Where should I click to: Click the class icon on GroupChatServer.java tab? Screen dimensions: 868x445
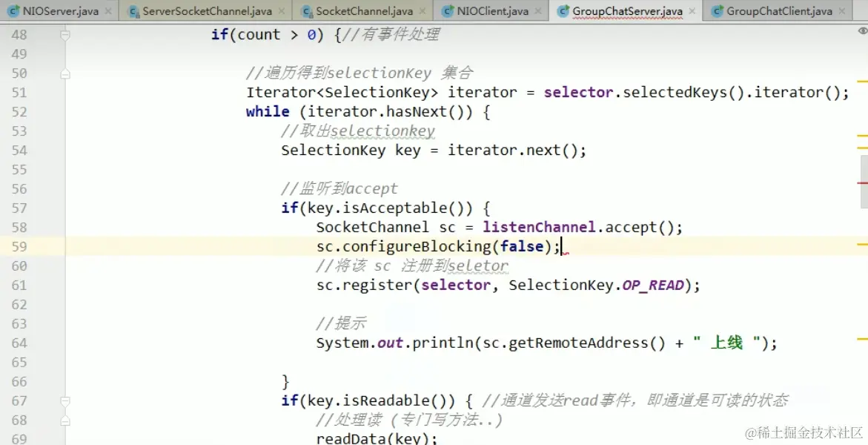click(x=563, y=10)
